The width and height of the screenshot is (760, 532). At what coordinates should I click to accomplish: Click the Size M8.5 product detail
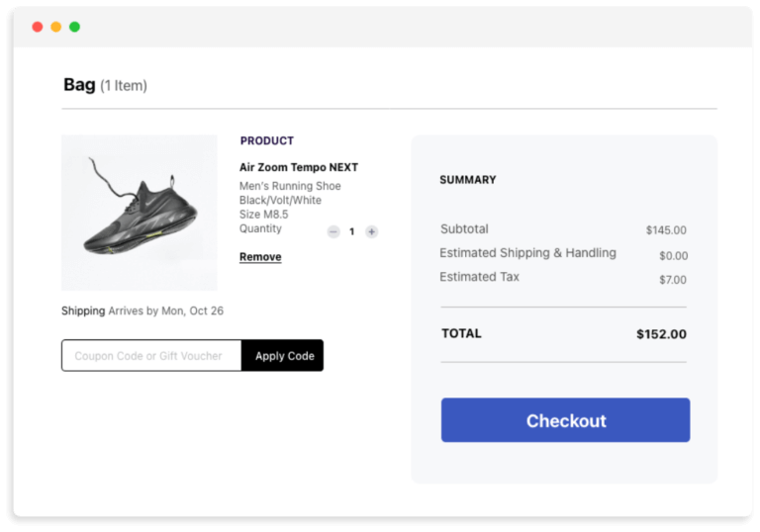tap(266, 215)
